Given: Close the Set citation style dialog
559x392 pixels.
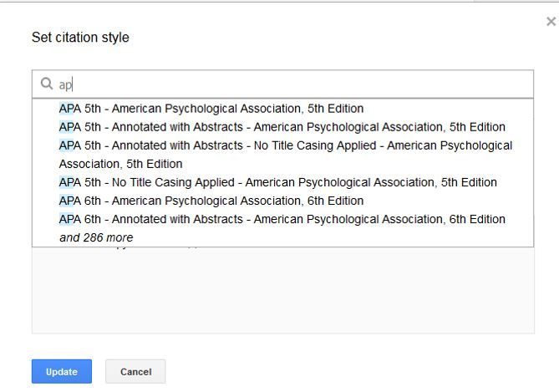Looking at the screenshot, I should [x=551, y=22].
